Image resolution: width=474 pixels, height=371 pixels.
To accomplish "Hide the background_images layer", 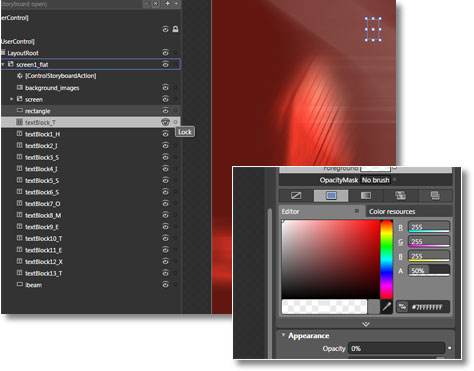I will point(165,87).
